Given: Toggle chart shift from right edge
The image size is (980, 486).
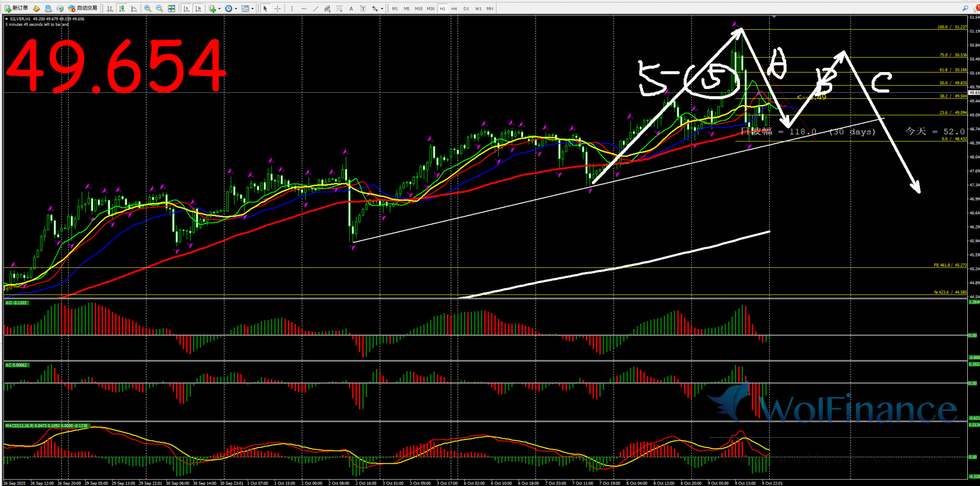Looking at the screenshot, I should click(198, 8).
